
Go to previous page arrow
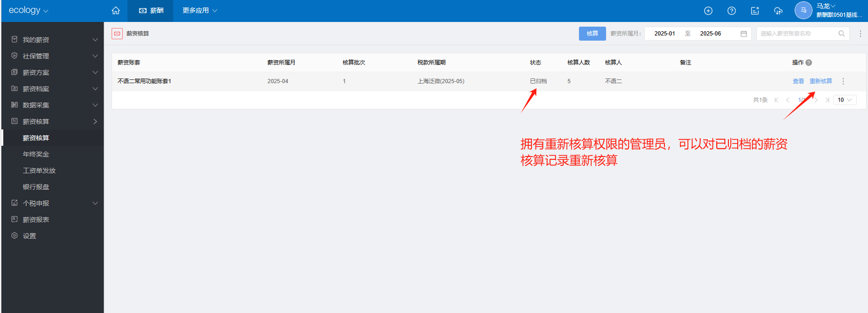tap(788, 100)
